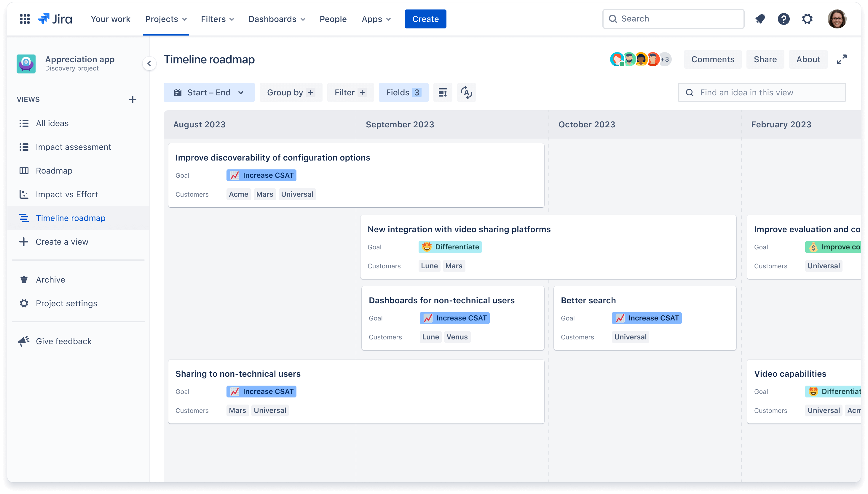Screen dimensions: 868x494
Task: Open the All ideas view
Action: click(x=52, y=123)
